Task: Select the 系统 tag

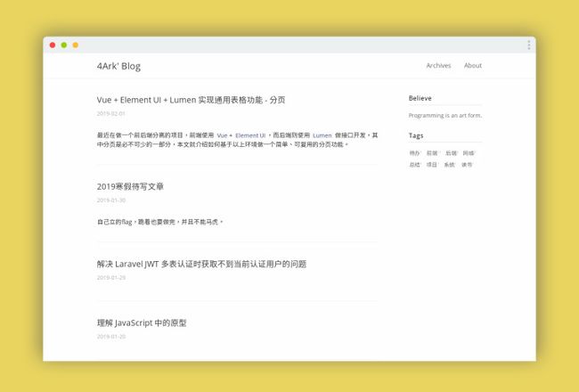Action: coord(449,165)
